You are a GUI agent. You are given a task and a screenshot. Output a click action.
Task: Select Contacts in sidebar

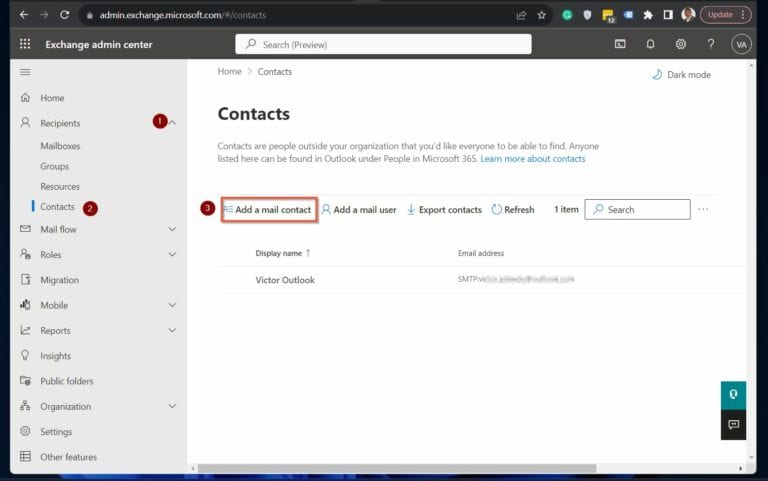[x=57, y=207]
